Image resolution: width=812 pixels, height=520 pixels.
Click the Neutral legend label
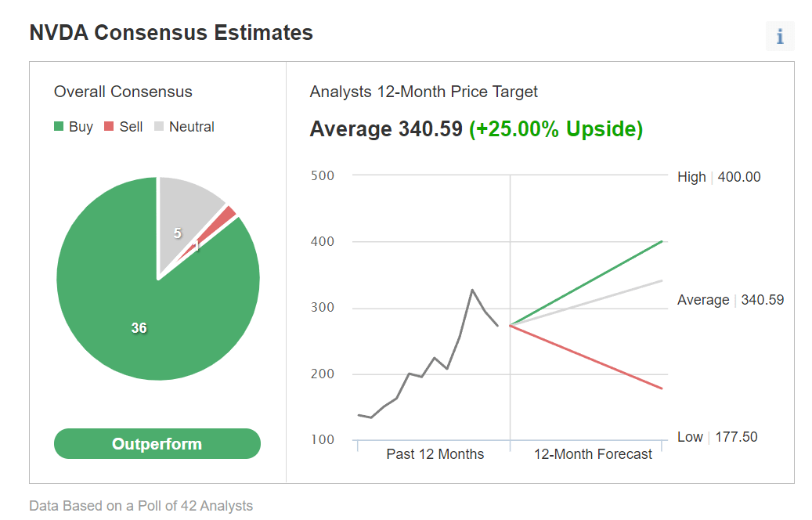click(192, 127)
